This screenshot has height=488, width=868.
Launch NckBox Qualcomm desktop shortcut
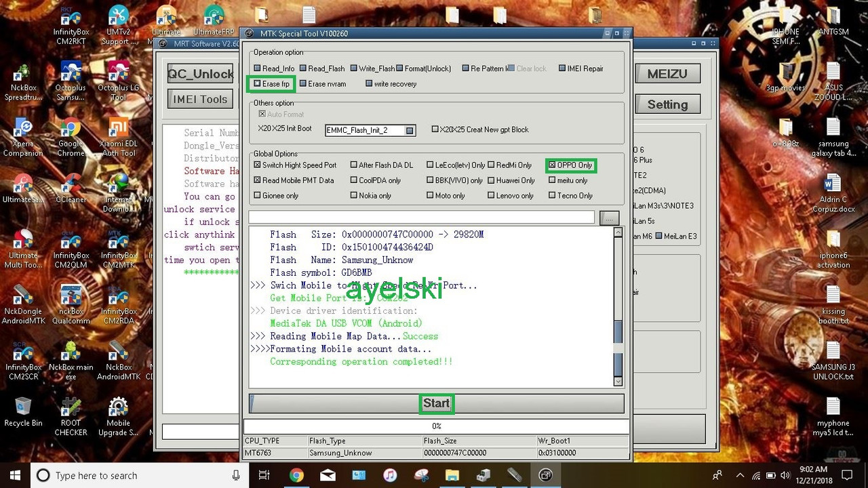click(71, 306)
